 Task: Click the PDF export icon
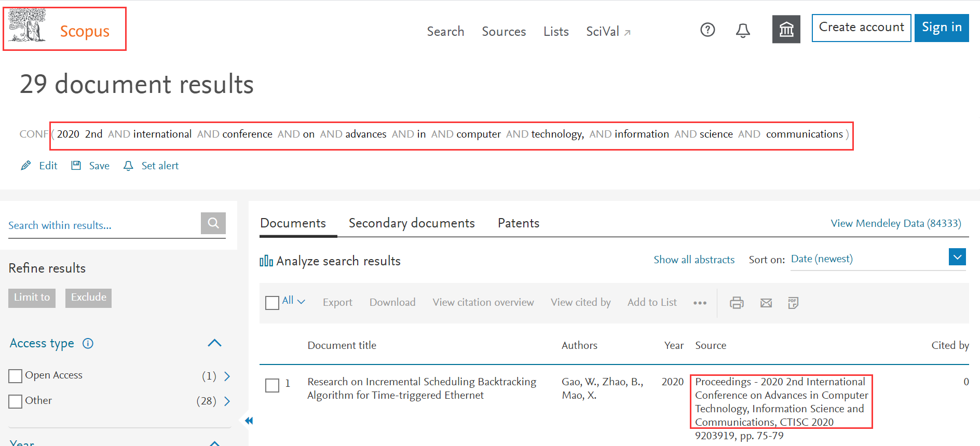tap(793, 303)
